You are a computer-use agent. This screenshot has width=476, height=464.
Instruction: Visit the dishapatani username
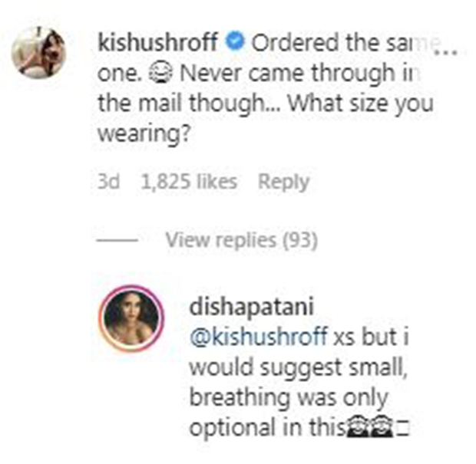point(251,307)
